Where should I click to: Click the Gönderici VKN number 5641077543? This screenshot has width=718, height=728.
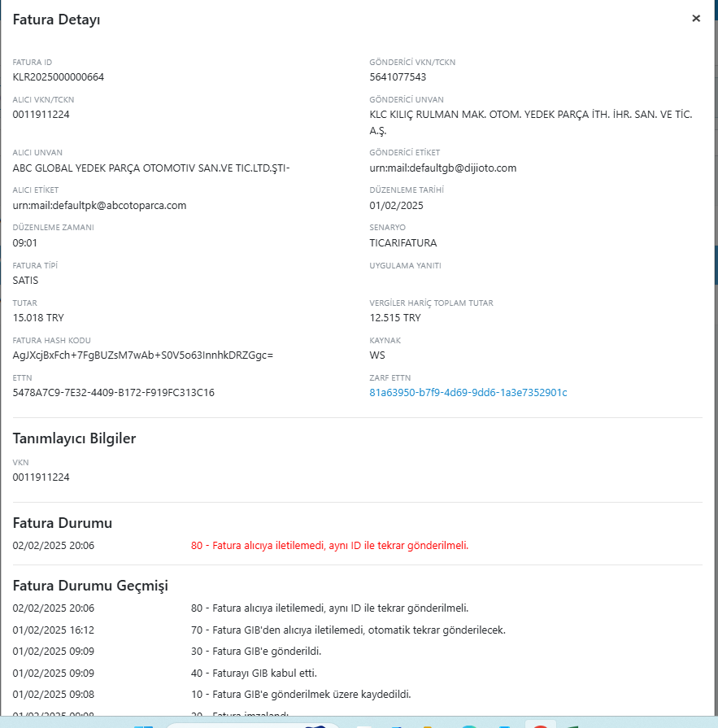click(x=398, y=77)
